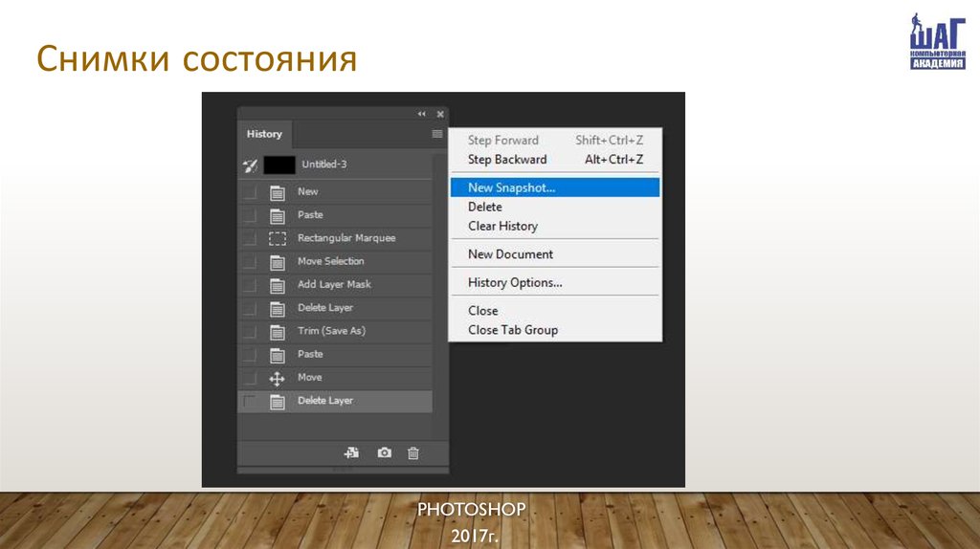Click the trash icon to delete the state
Viewport: 980px width, 549px height.
click(x=413, y=453)
